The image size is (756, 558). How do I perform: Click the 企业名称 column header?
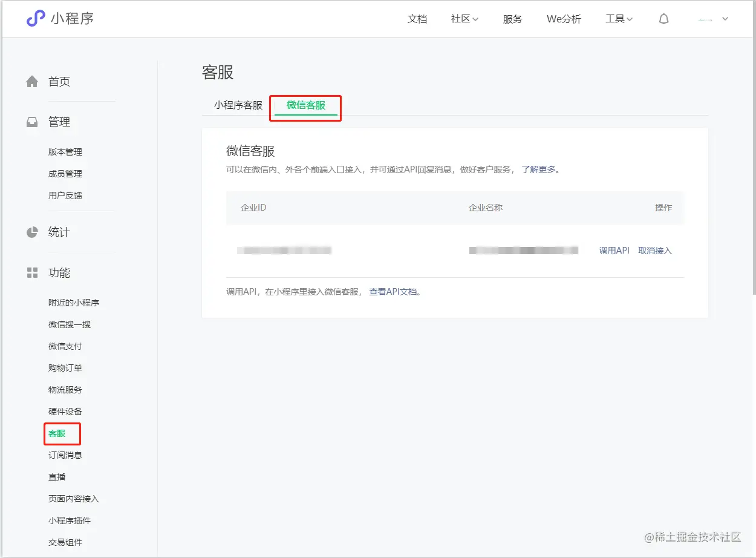486,208
